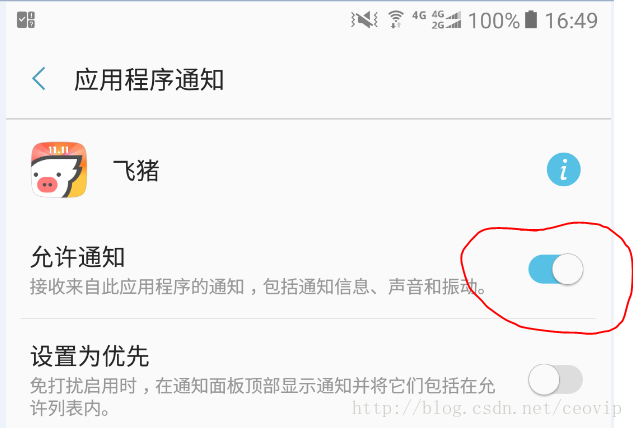The image size is (633, 428).
Task: Tap the 4G network indicator
Action: point(419,16)
